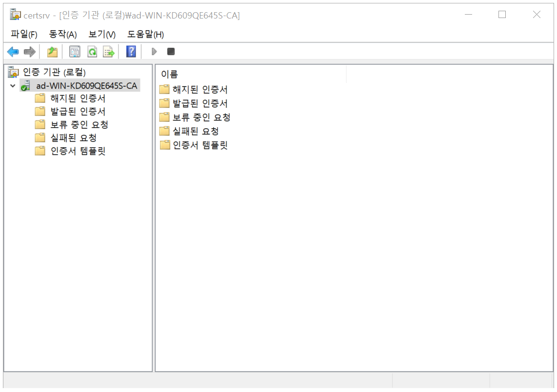Select 인증 기관 (로컬) label in tree
Screen dimensions: 557x392
click(x=54, y=72)
